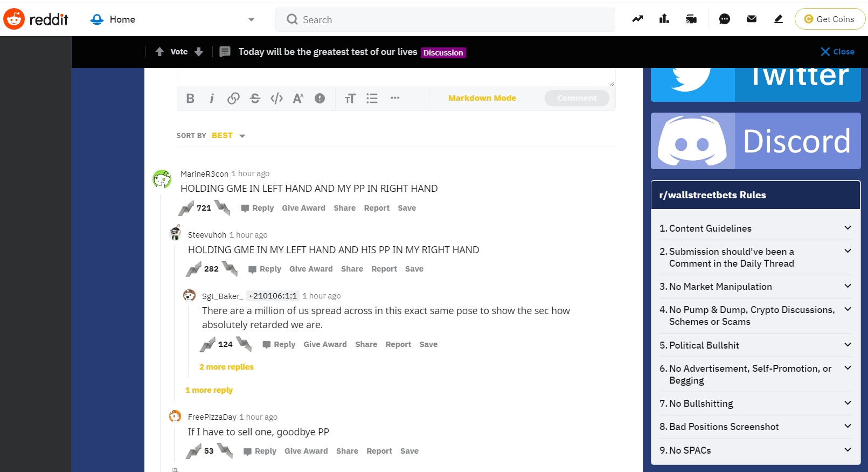Viewport: 868px width, 472px height.
Task: Click in the Search field
Action: pyautogui.click(x=445, y=19)
